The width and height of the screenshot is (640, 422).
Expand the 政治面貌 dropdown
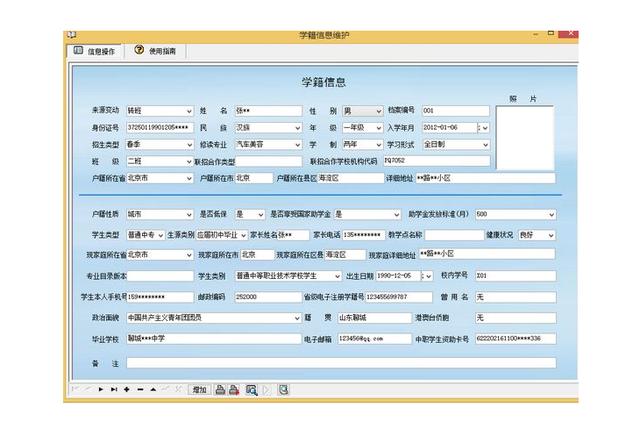coord(298,318)
